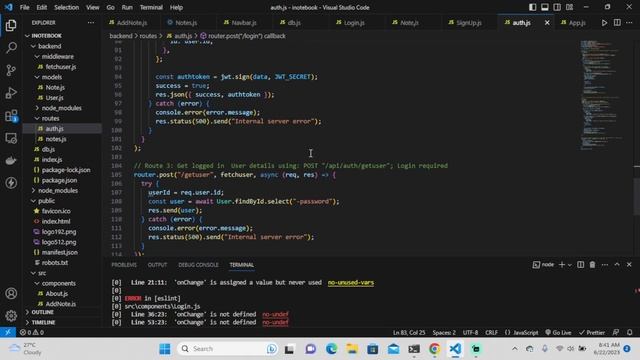Image resolution: width=640 pixels, height=360 pixels.
Task: Open the launch profile dropdown beside new terminal
Action: tap(569, 265)
